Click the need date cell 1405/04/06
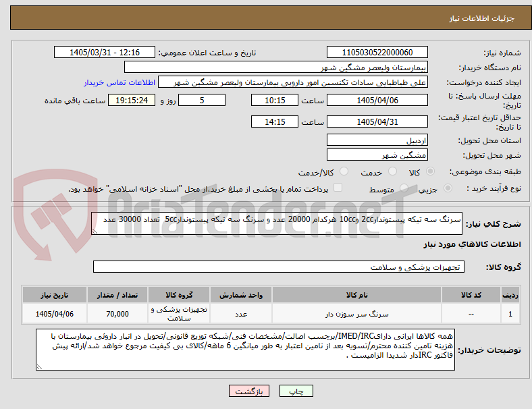Screen dimensions: 532x409 (x=55, y=314)
